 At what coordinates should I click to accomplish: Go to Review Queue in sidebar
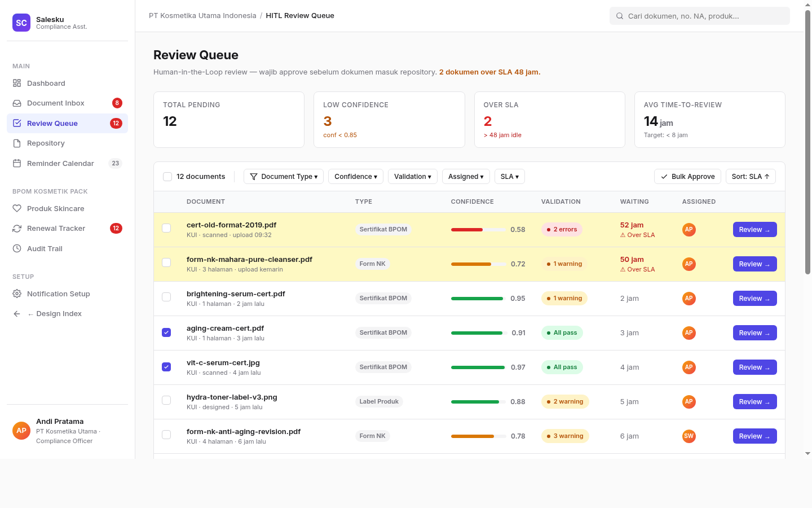67,123
